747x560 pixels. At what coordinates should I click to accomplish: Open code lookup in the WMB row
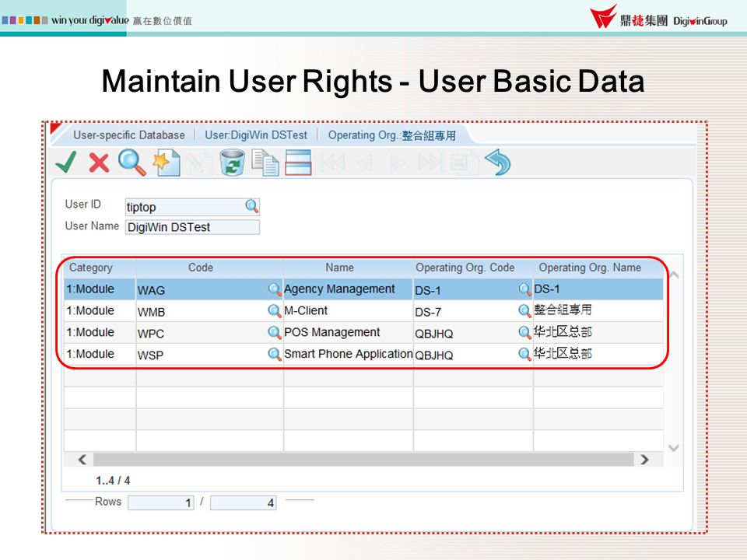pyautogui.click(x=275, y=311)
